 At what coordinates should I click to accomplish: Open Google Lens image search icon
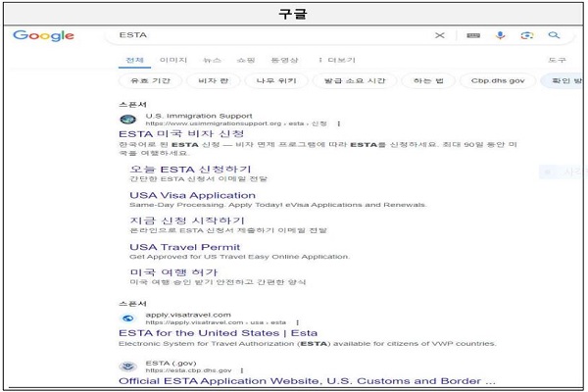pos(527,35)
